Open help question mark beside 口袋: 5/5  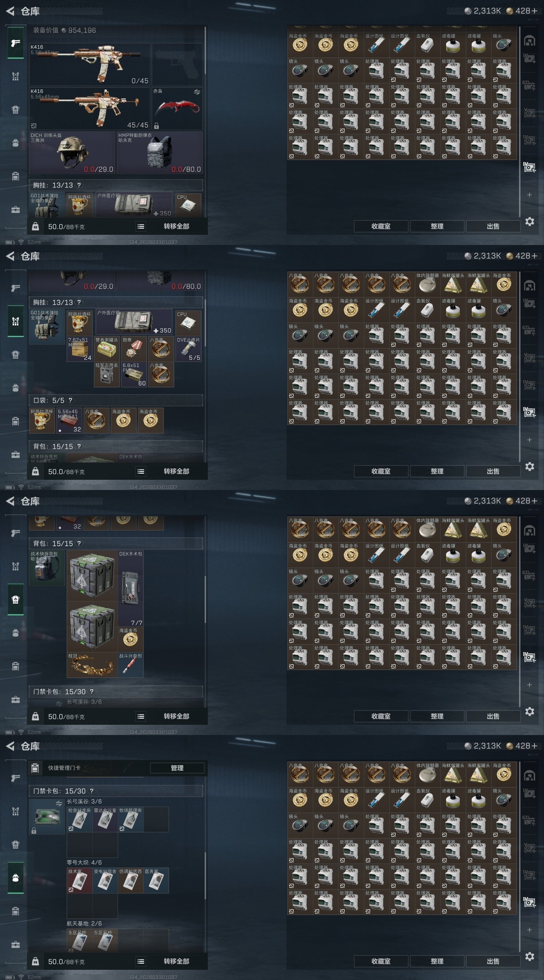click(70, 400)
